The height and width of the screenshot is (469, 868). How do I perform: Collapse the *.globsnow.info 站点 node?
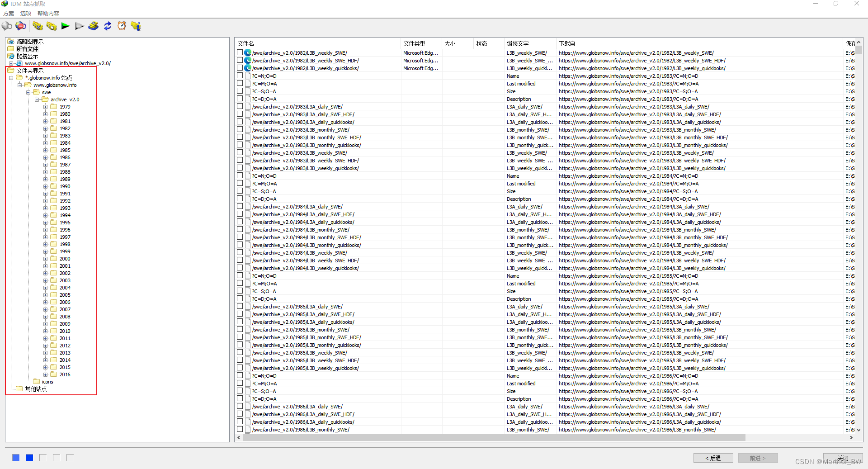coord(11,78)
